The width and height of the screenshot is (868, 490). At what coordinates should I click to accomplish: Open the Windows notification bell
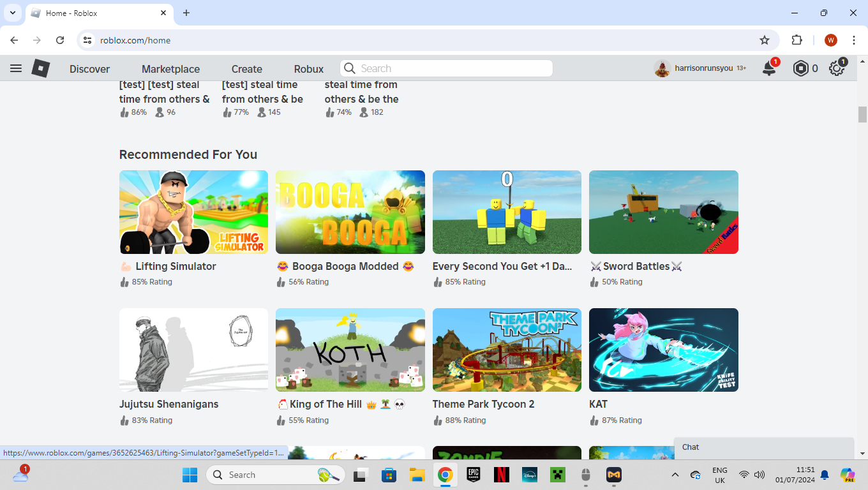coord(825,475)
